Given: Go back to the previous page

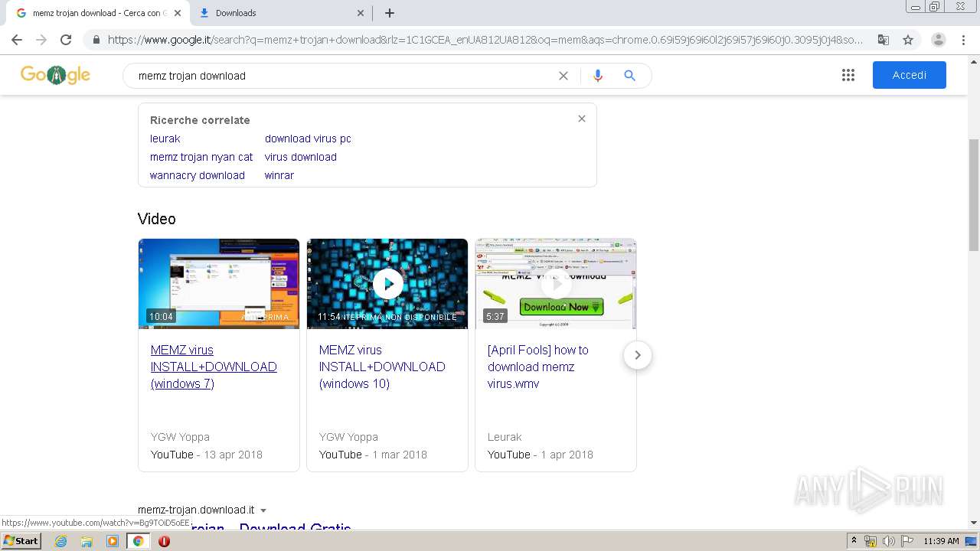Looking at the screenshot, I should coord(17,40).
